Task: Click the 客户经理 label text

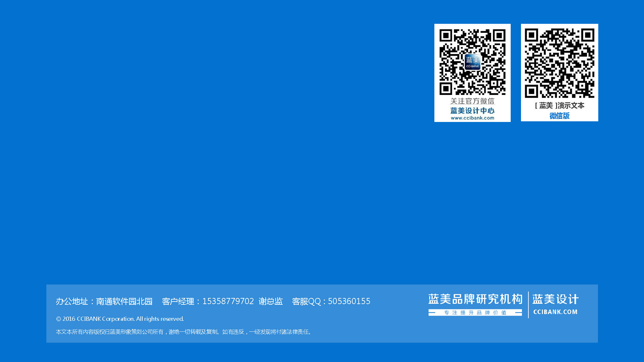Action: [178, 302]
